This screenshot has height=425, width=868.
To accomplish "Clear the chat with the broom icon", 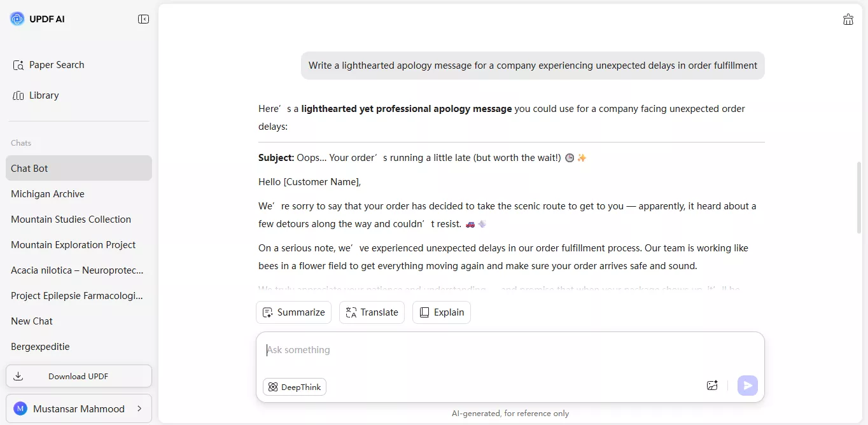I will (848, 19).
